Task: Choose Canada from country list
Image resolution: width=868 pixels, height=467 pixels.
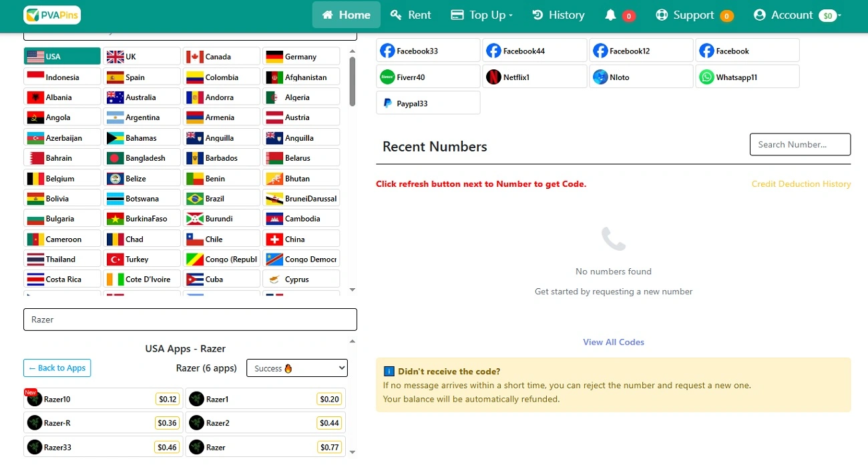Action: pos(222,57)
